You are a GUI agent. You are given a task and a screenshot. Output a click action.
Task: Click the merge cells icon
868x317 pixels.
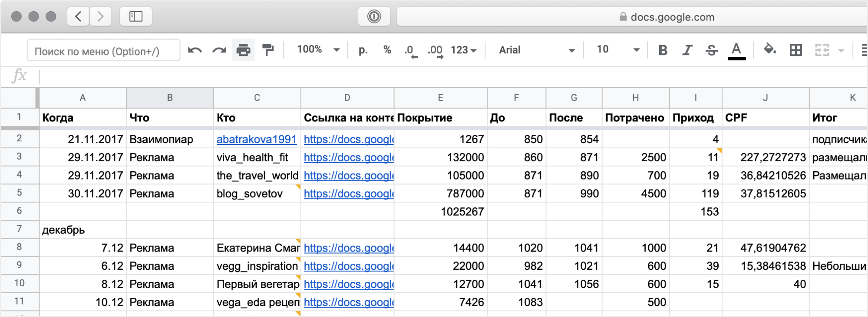pos(822,50)
